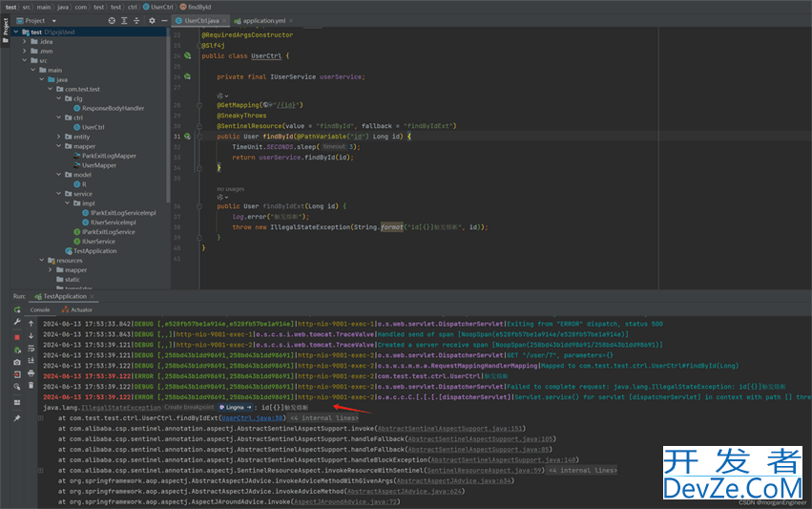The image size is (812, 509).
Task: Open the Project panel settings gear
Action: (x=152, y=21)
